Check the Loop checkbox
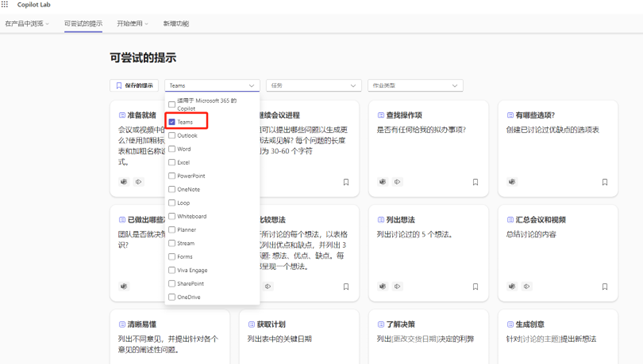643x364 pixels. pyautogui.click(x=172, y=203)
